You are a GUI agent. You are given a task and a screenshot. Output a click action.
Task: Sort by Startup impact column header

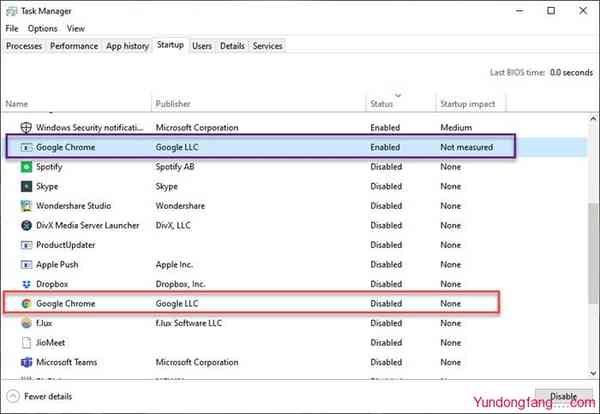pyautogui.click(x=468, y=104)
